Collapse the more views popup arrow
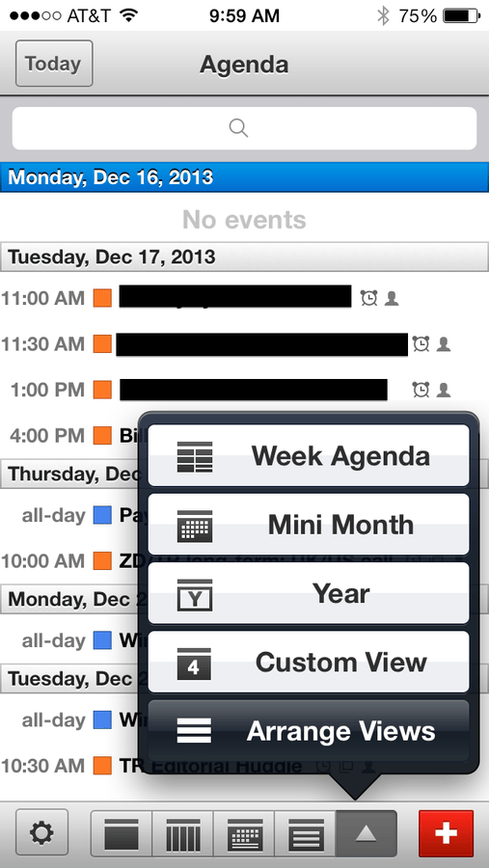Viewport: 489px width, 868px height. click(367, 833)
